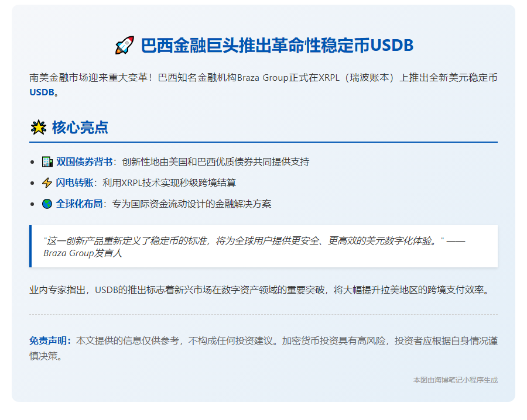Click the footer 本图由海博笔记小程序生成
The width and height of the screenshot is (527, 420).
tap(456, 380)
